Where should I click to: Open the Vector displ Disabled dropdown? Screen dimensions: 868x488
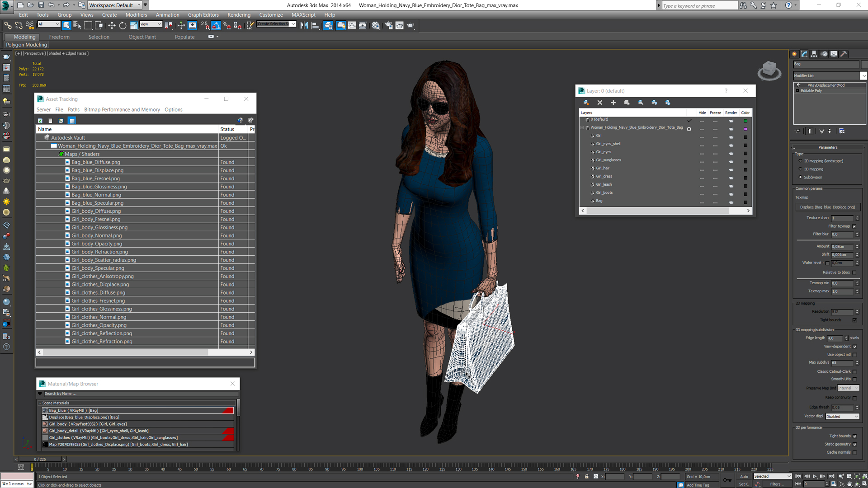(842, 417)
